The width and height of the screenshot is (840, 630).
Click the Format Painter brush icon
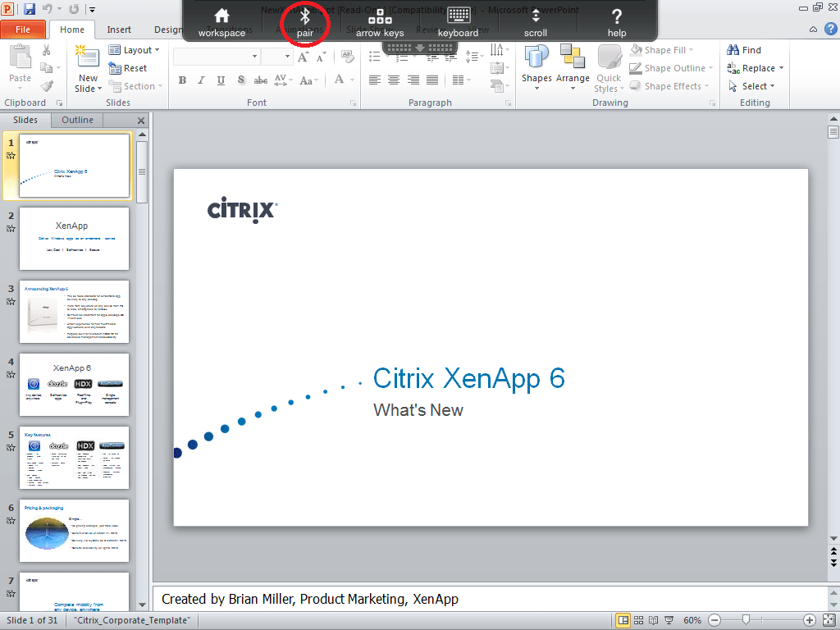click(47, 85)
